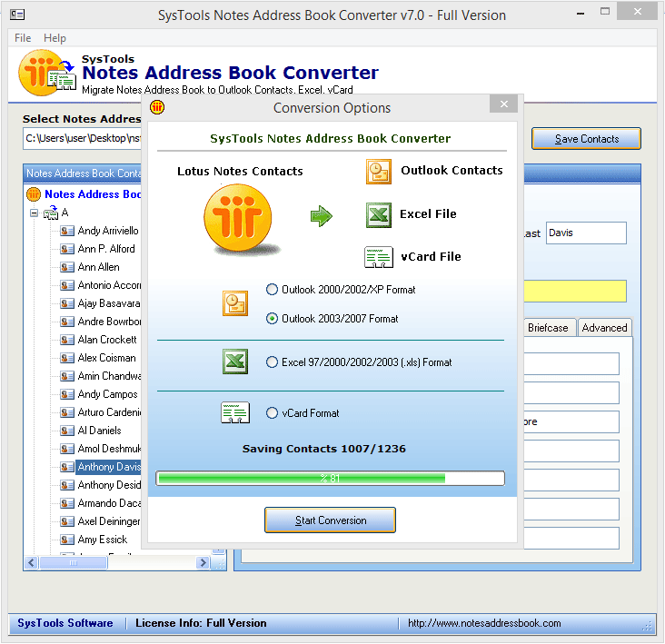Image resolution: width=665 pixels, height=644 pixels.
Task: Click the input field containing 'ore' on right
Action: (571, 421)
